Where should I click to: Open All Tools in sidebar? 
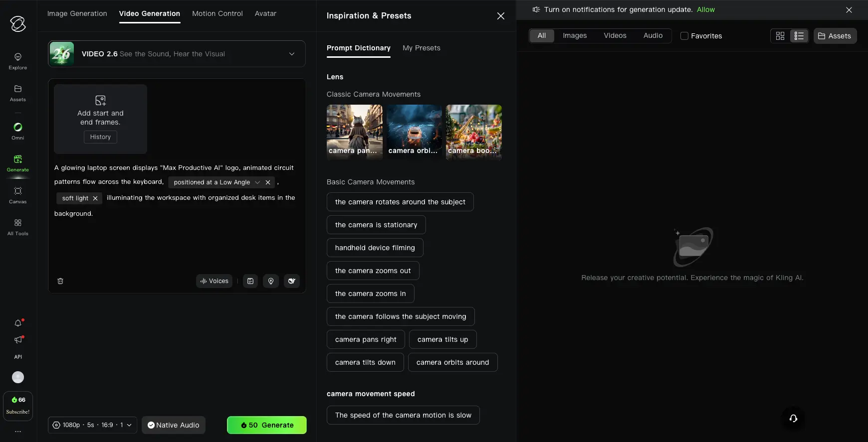click(18, 227)
